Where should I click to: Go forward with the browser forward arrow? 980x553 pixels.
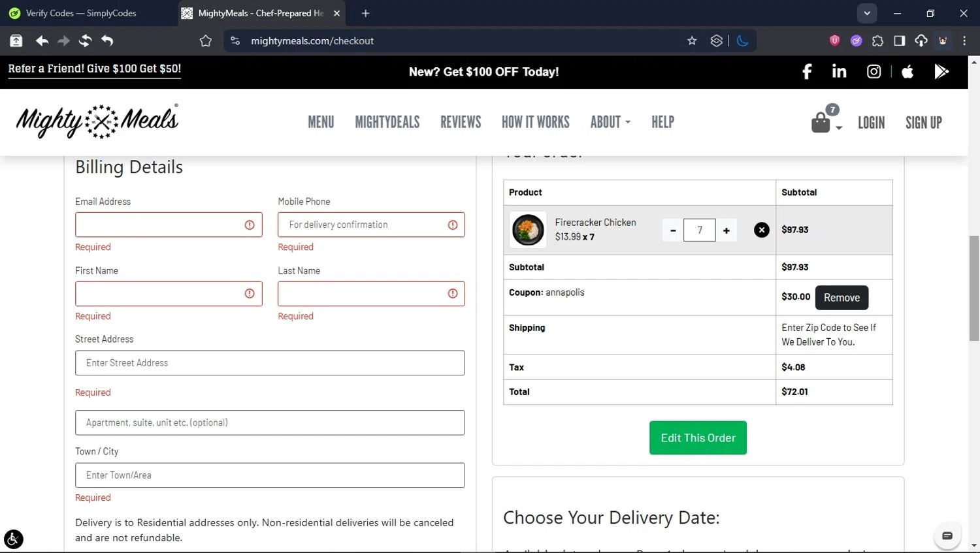(63, 40)
